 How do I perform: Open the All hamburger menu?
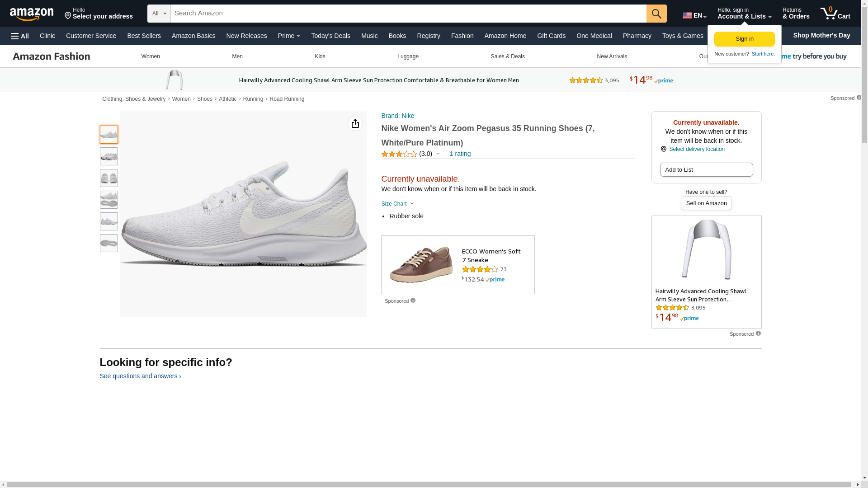click(x=20, y=36)
